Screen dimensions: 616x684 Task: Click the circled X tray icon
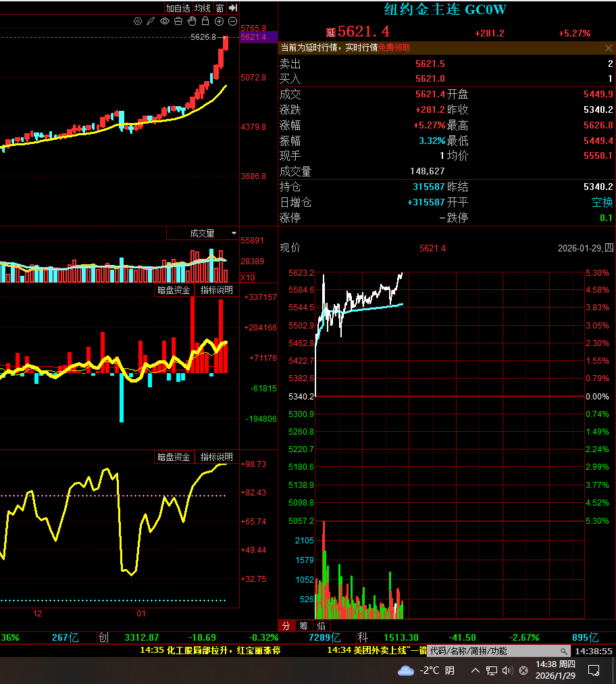523,670
